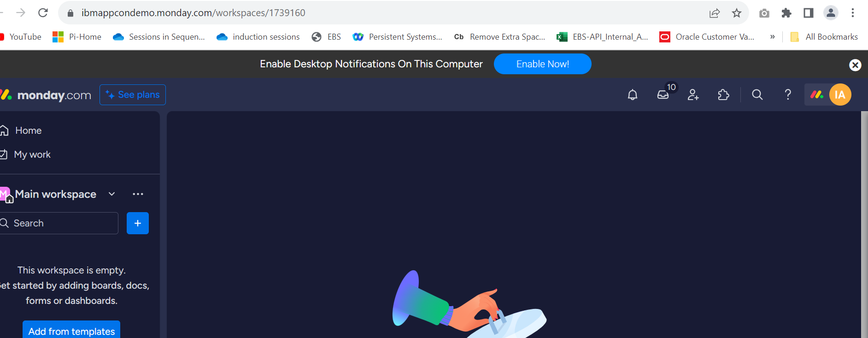Click the blue plus add item button
The image size is (868, 338).
coord(138,223)
